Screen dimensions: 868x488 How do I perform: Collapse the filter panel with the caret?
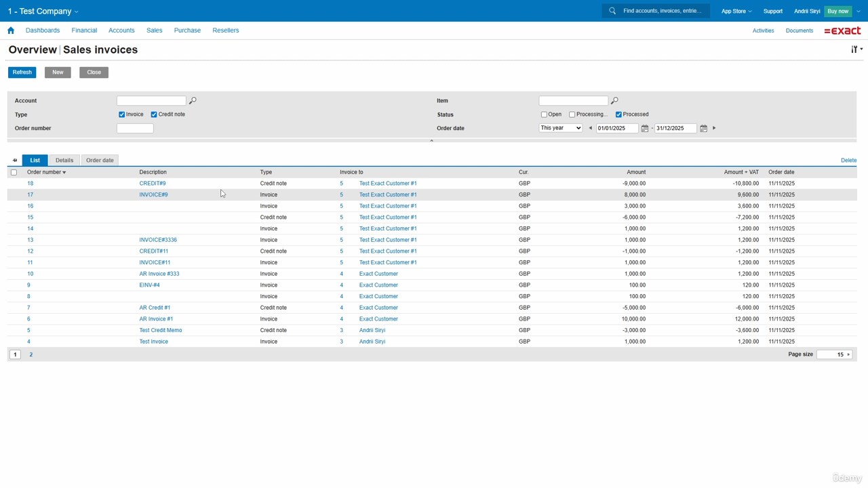[431, 141]
